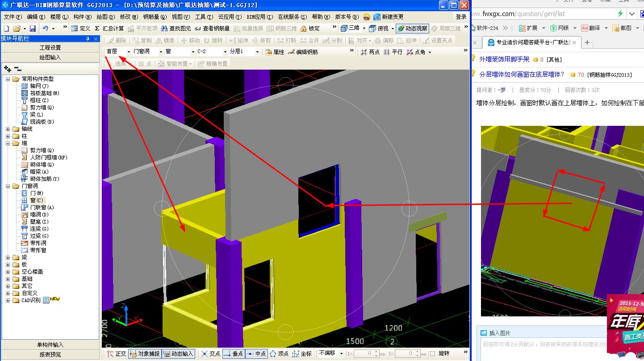Click the Open folder icon
Viewport: 644px width, 361px height.
tap(17, 29)
